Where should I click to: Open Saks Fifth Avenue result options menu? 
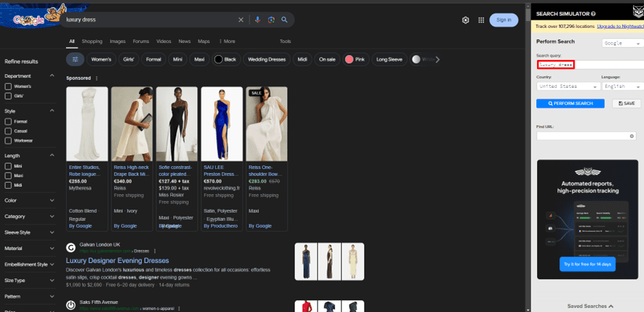tap(179, 309)
